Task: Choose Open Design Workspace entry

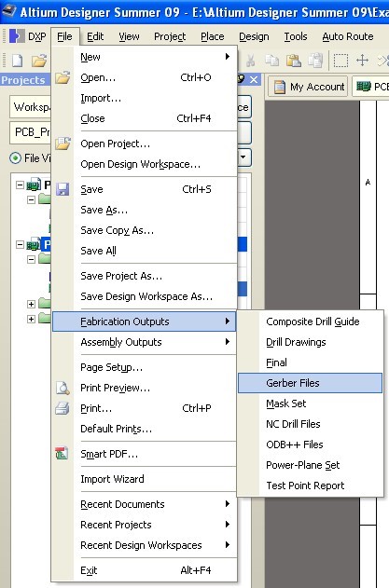Action: 145,164
